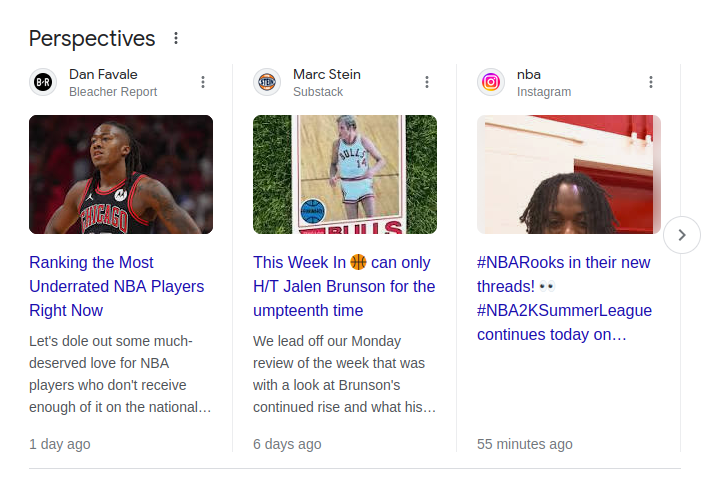Click the Instagram logo icon

tap(491, 82)
